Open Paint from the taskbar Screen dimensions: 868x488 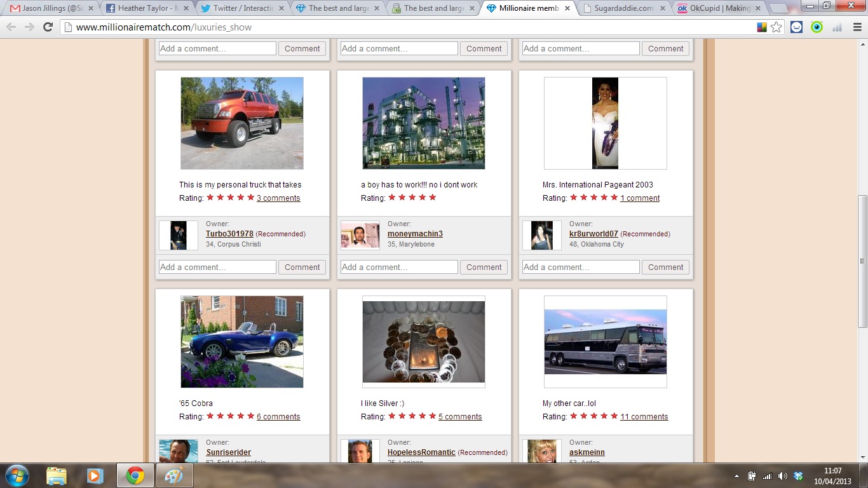173,475
